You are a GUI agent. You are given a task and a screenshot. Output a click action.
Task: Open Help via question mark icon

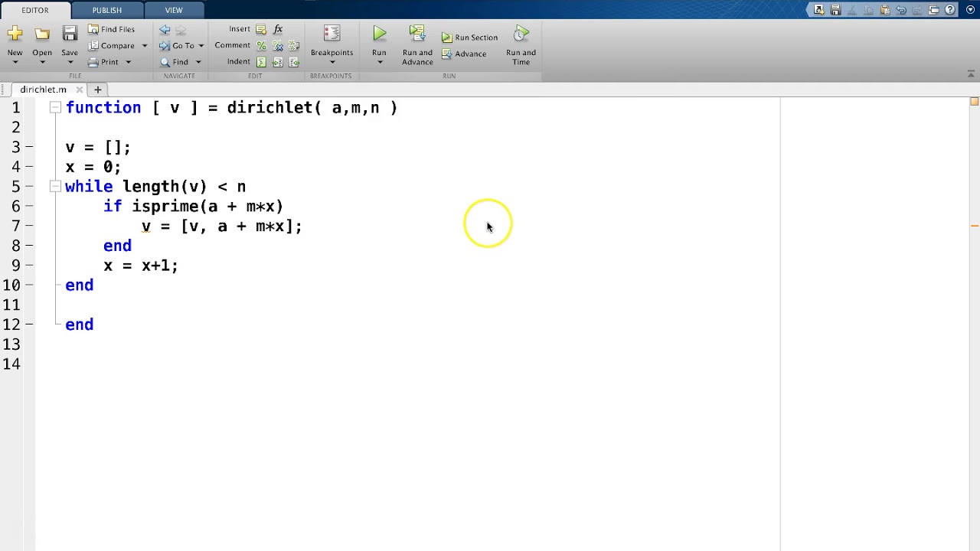coord(950,10)
